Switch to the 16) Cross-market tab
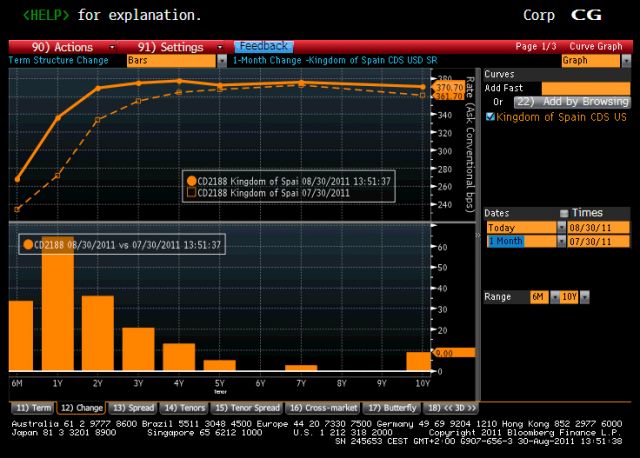The image size is (640, 458). (323, 408)
